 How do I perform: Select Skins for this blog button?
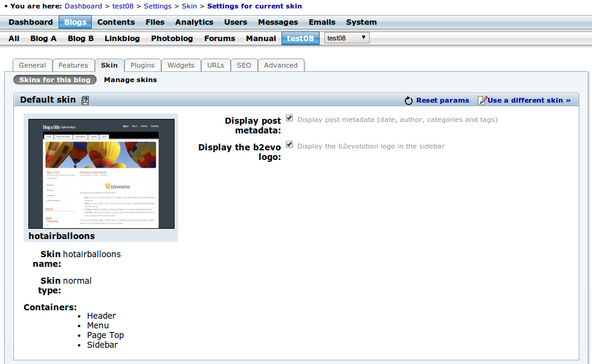pyautogui.click(x=55, y=80)
